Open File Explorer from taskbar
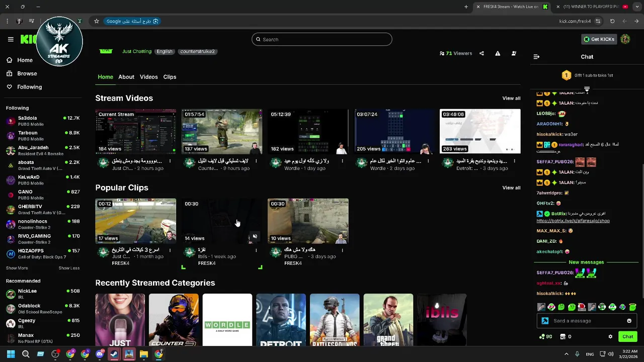 (144, 354)
